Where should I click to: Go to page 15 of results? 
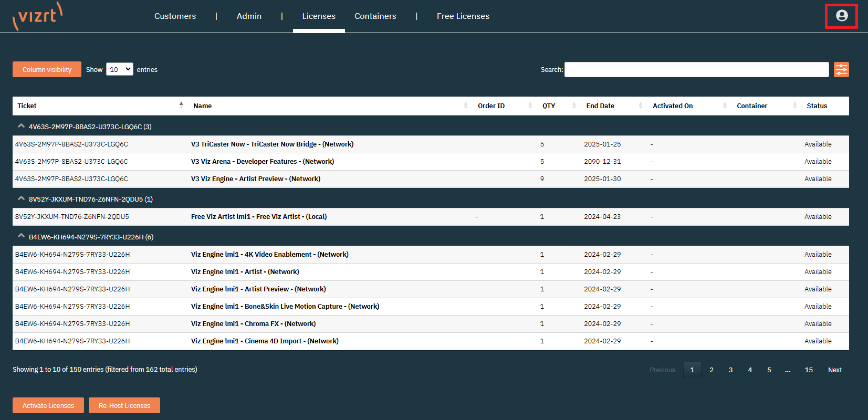pyautogui.click(x=809, y=370)
